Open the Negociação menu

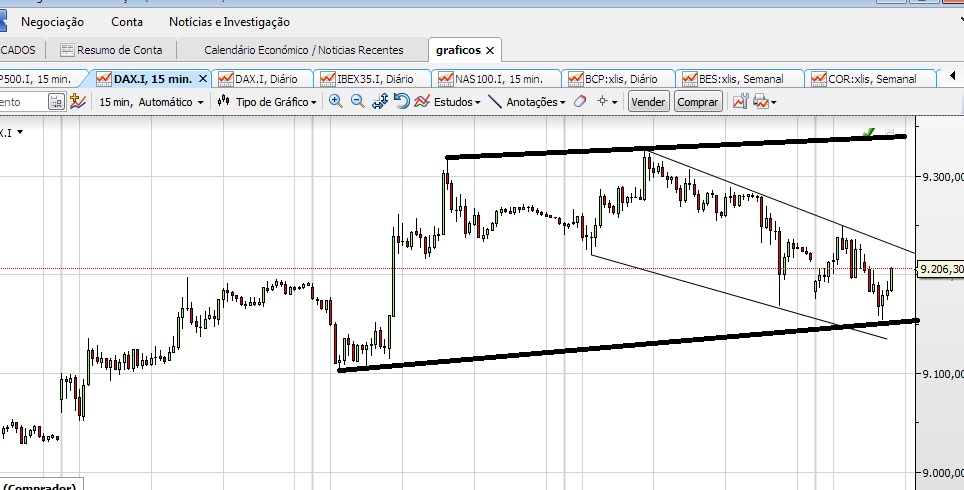pos(52,22)
